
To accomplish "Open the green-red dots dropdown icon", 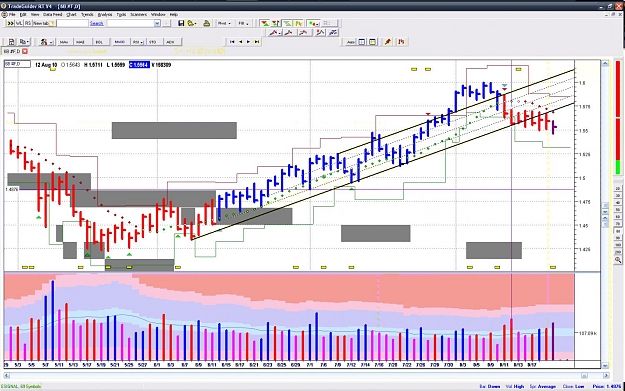I will [x=313, y=24].
